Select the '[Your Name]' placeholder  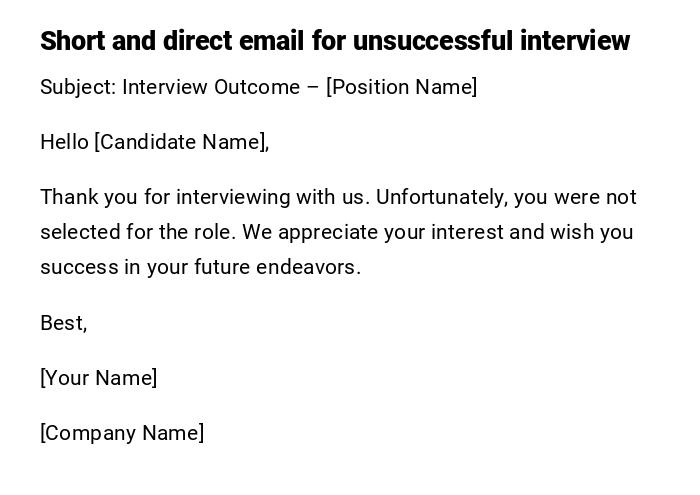(98, 378)
